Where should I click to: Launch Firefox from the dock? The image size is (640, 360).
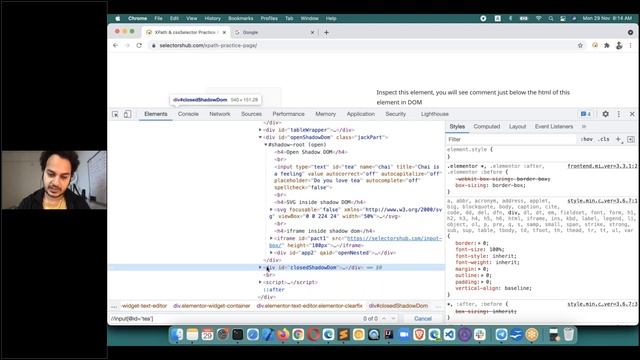tap(283, 335)
